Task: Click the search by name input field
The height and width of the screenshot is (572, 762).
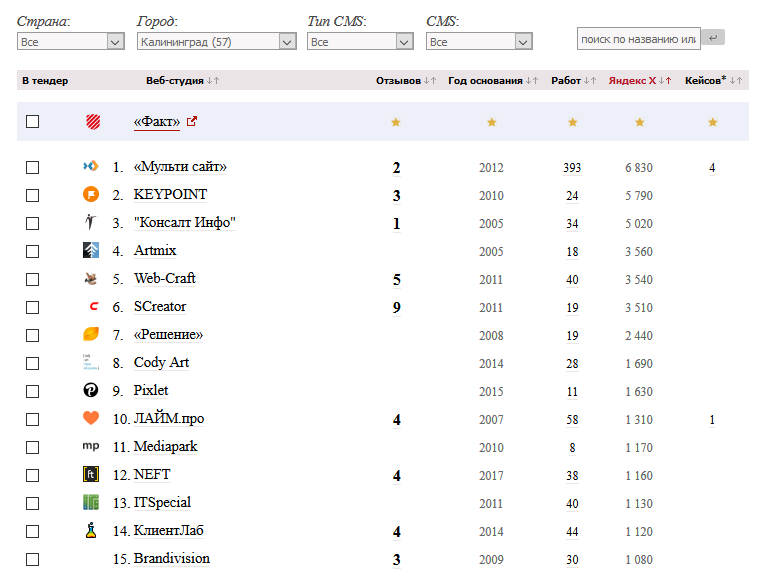Action: [638, 38]
